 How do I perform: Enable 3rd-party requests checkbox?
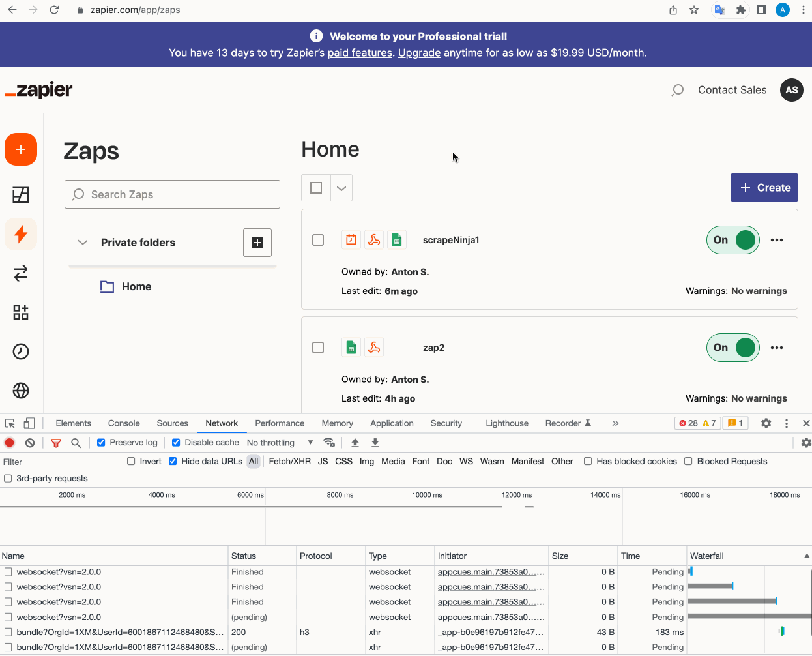pos(8,479)
